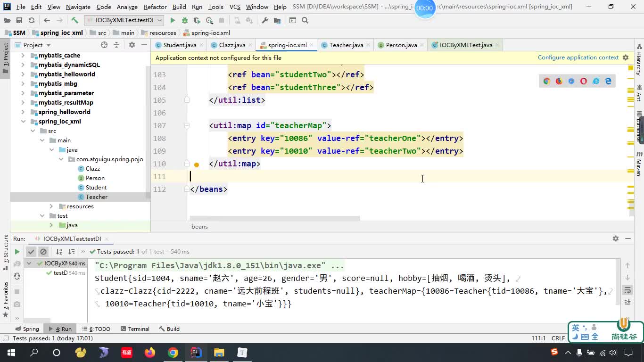Switch to the IOCByXMLTest.java tab

click(x=466, y=45)
